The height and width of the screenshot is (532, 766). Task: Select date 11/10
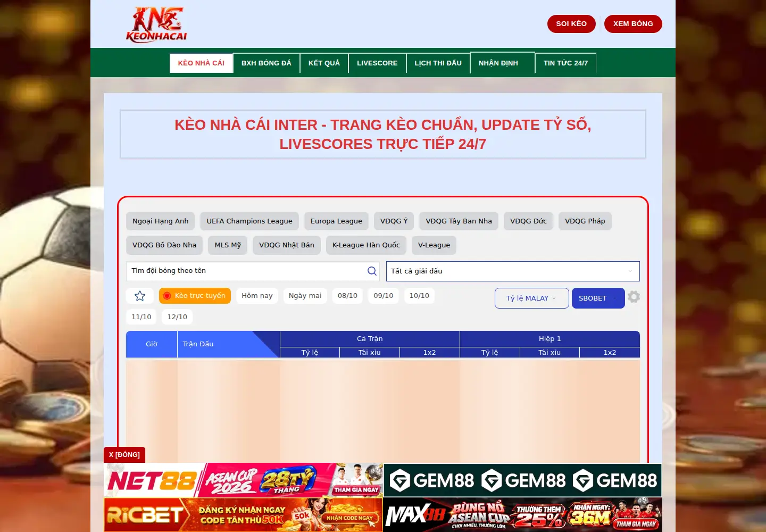coord(141,317)
